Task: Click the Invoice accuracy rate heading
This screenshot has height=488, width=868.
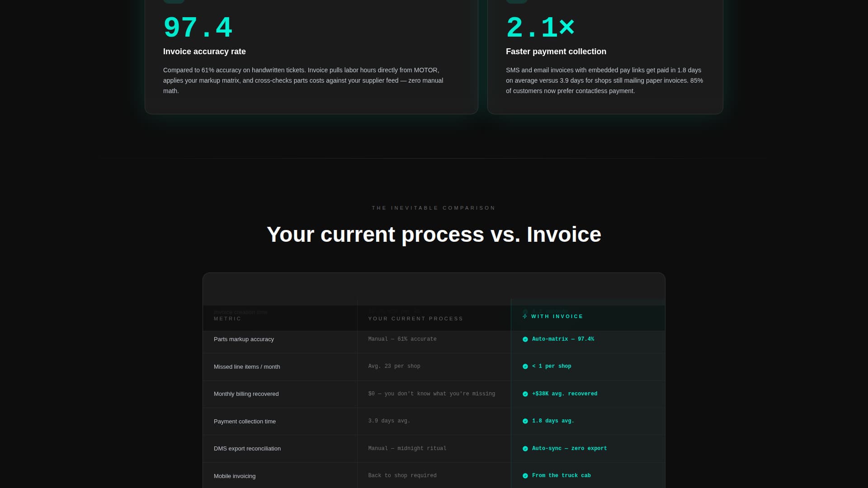Action: (204, 52)
